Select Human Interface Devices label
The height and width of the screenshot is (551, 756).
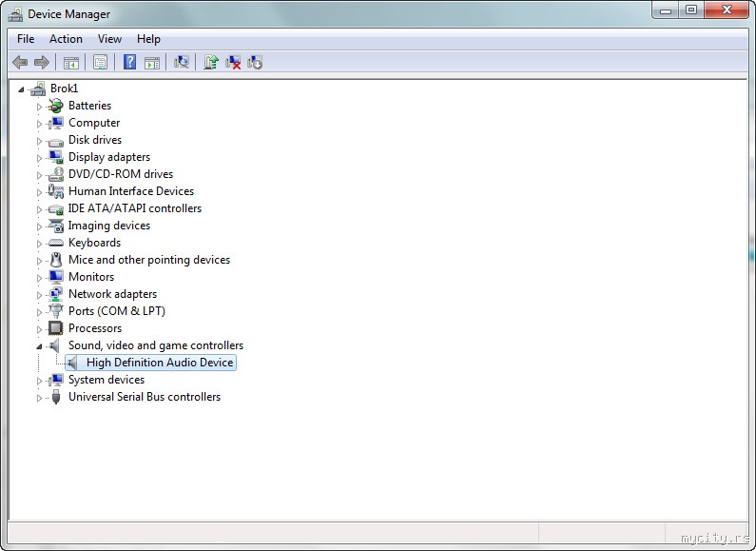(131, 191)
